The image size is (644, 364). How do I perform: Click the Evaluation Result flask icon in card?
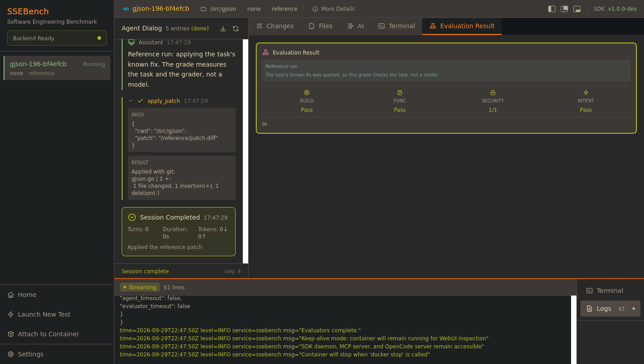266,52
